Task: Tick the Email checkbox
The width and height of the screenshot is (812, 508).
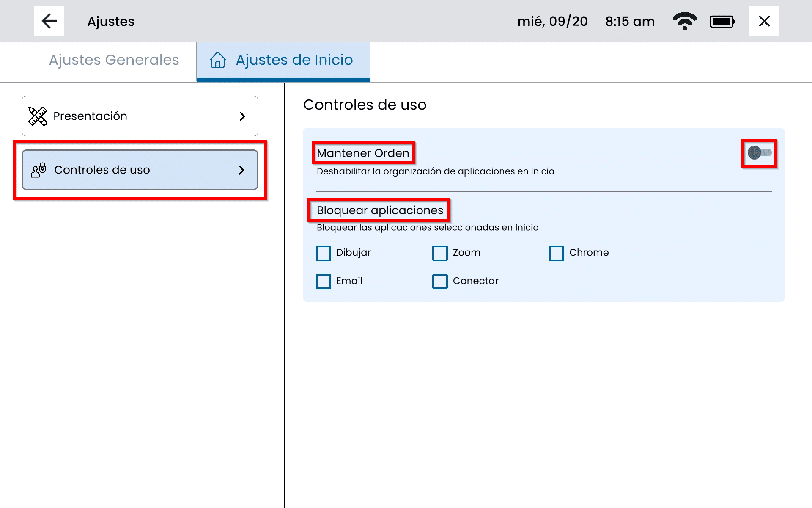Action: point(324,282)
